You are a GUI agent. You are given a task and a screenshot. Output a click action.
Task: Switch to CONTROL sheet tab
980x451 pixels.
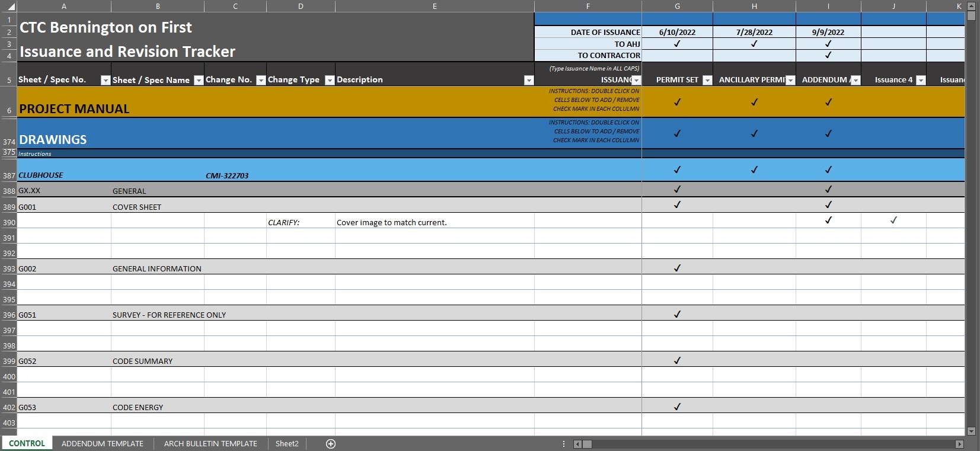click(27, 443)
